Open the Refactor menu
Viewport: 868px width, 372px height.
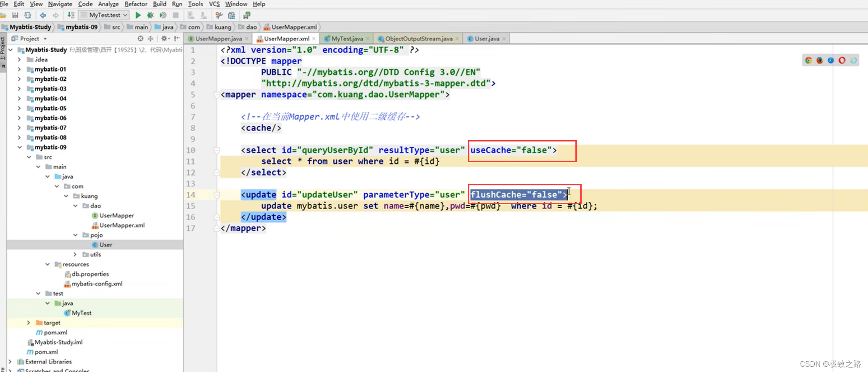tap(136, 4)
